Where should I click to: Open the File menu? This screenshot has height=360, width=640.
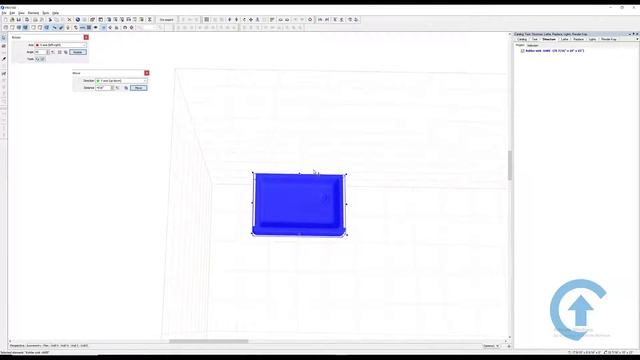[x=4, y=13]
